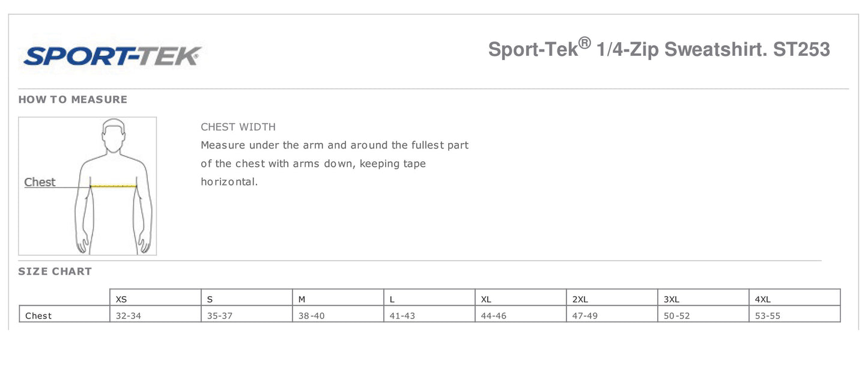The width and height of the screenshot is (868, 366).
Task: Click the Sport-Tek logo
Action: 112,56
